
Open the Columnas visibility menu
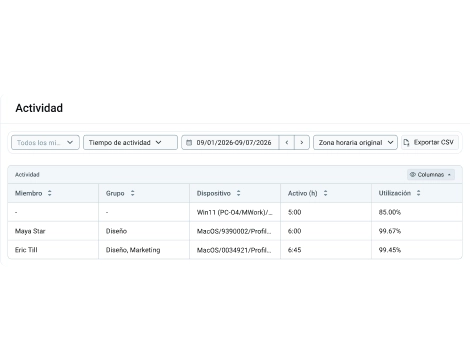point(431,174)
